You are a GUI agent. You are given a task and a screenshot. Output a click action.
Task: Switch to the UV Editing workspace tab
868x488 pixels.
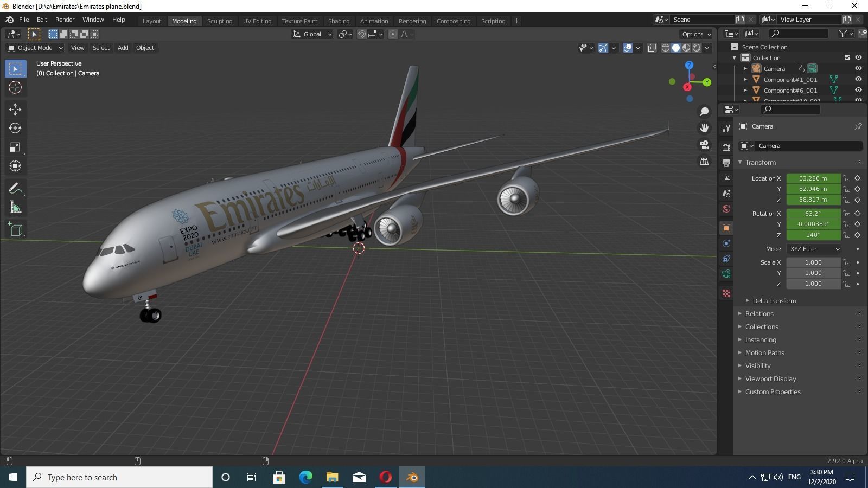click(257, 21)
